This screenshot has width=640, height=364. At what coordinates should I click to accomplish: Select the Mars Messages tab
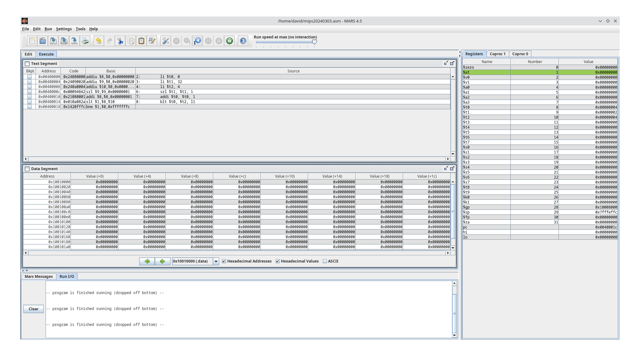38,276
